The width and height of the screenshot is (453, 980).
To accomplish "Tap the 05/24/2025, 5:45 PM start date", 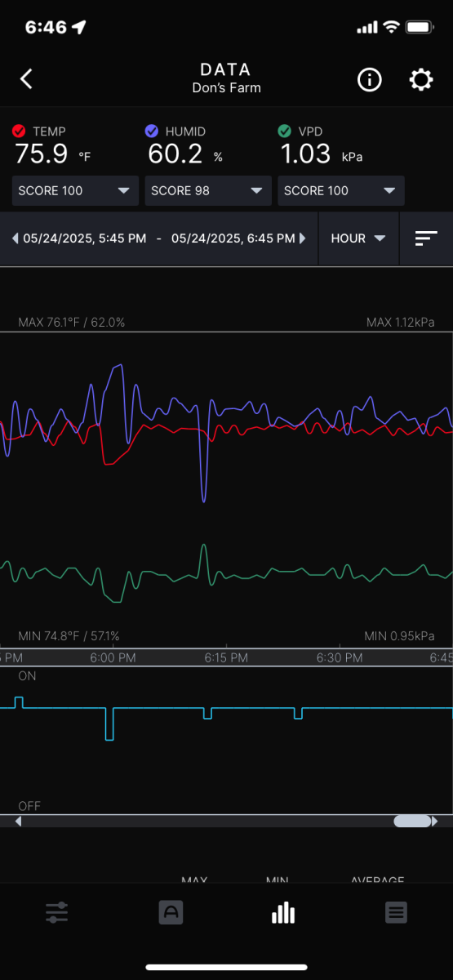I will 85,238.
